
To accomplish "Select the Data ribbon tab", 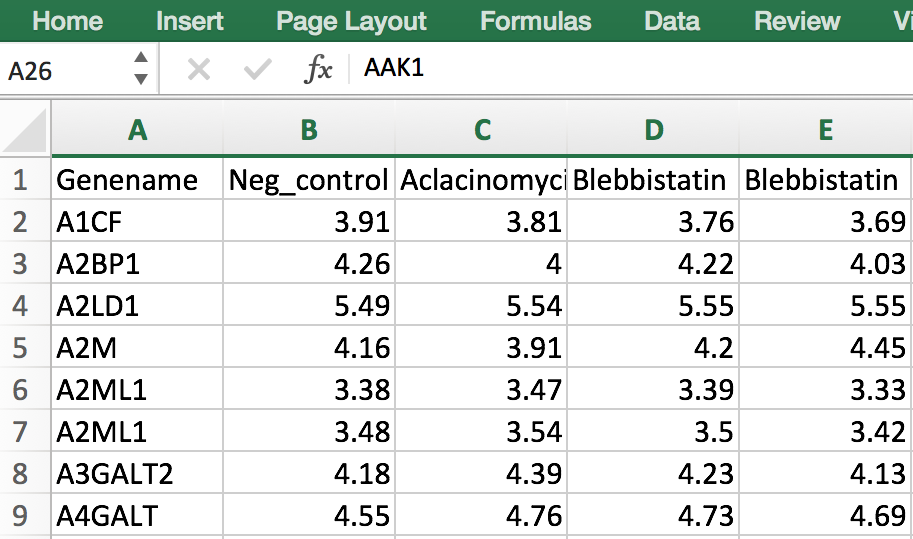I will click(x=672, y=21).
